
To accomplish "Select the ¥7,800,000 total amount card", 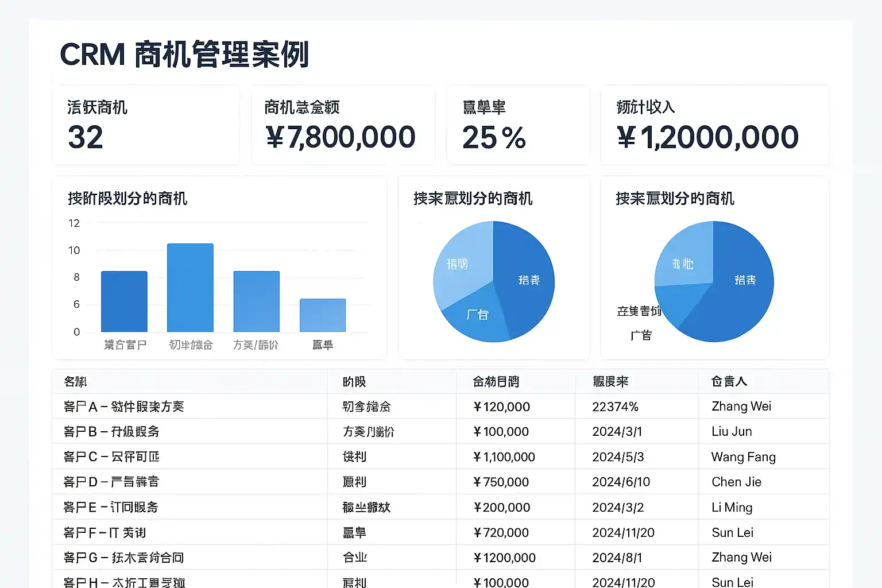I will coord(343,125).
